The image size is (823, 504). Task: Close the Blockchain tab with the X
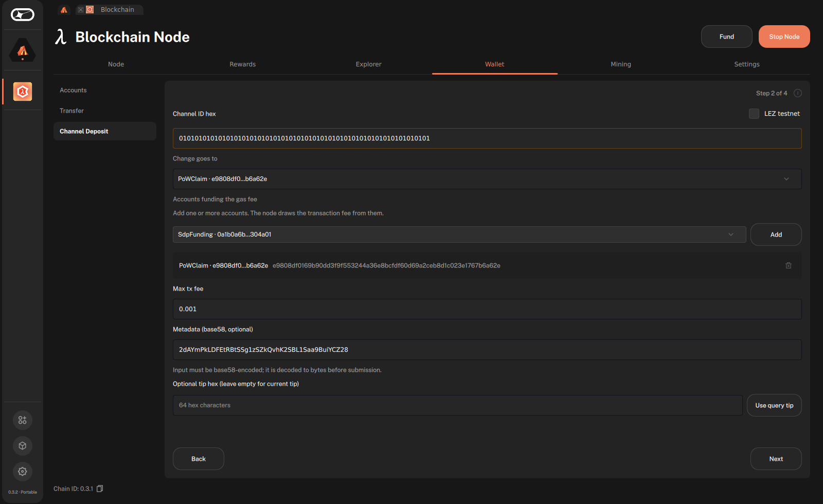(81, 10)
